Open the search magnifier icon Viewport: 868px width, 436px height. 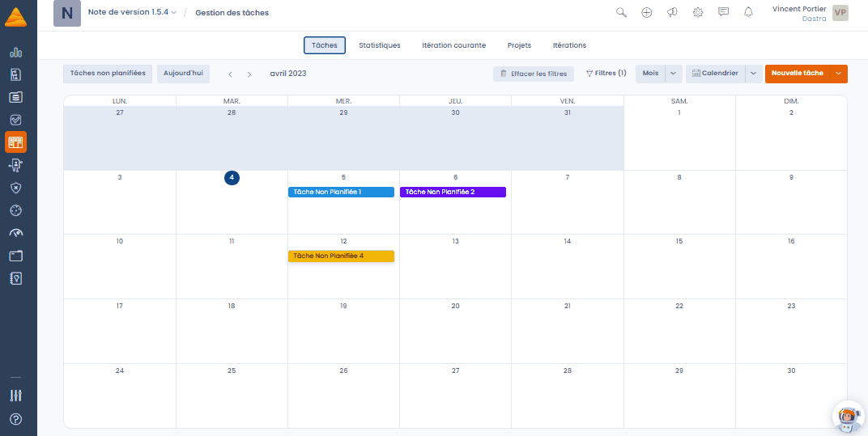[621, 13]
